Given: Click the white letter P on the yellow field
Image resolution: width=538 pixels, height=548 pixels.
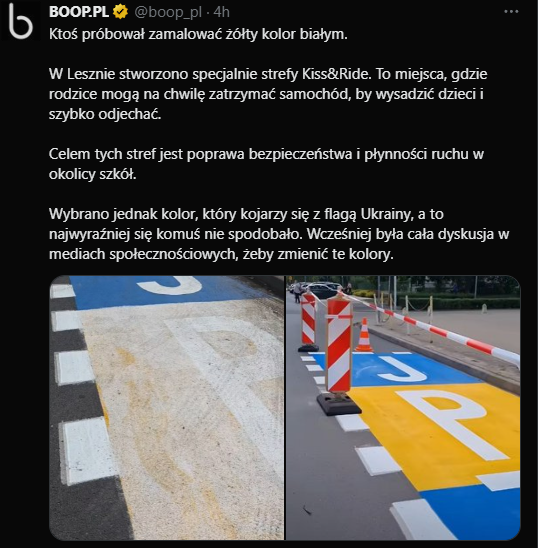Looking at the screenshot, I should pyautogui.click(x=452, y=422).
